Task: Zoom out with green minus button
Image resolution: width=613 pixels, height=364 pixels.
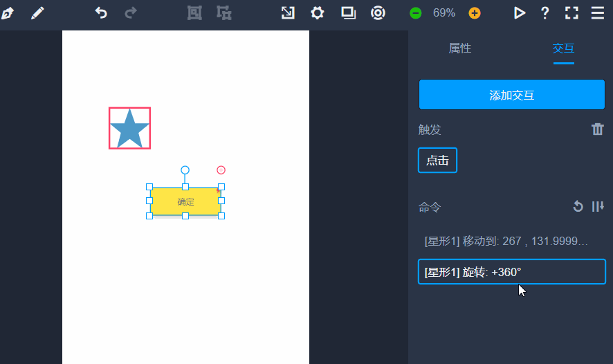Action: [415, 13]
